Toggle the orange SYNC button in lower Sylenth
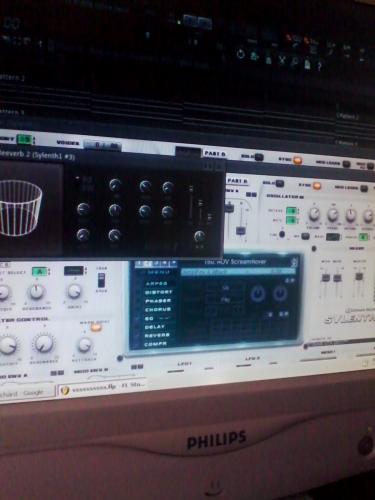The image size is (375, 500). tap(316, 185)
